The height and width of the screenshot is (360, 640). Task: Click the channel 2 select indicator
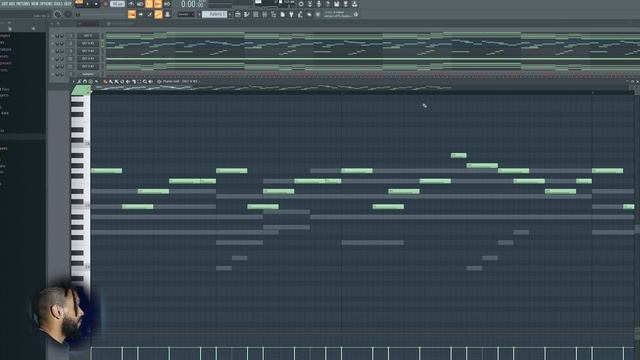point(102,43)
